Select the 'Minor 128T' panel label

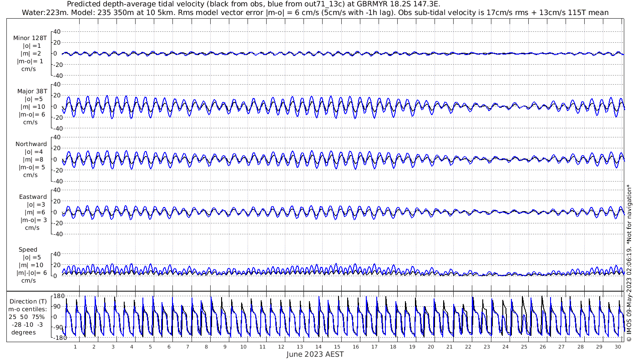pos(30,38)
